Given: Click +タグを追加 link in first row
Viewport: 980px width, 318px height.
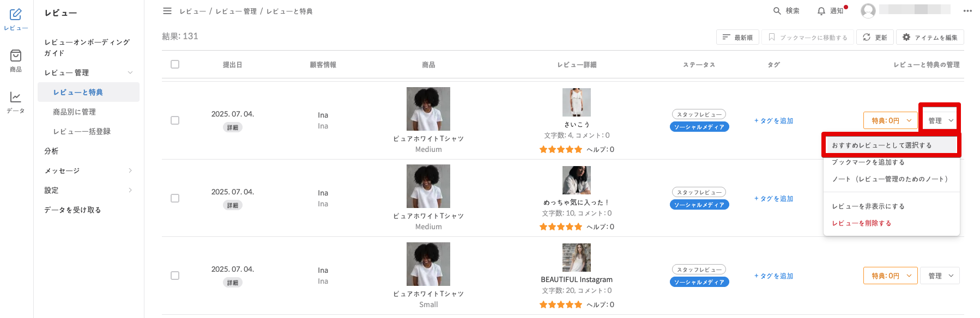Looking at the screenshot, I should click(x=773, y=121).
